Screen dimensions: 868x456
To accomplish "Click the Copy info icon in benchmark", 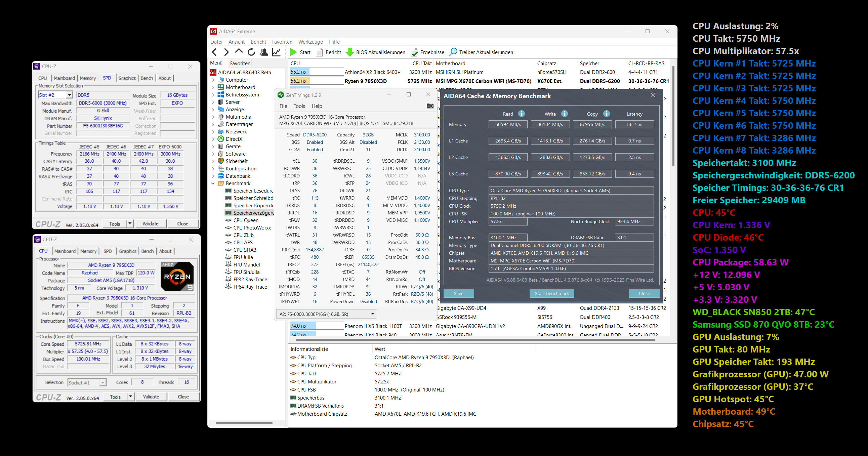I will click(606, 114).
